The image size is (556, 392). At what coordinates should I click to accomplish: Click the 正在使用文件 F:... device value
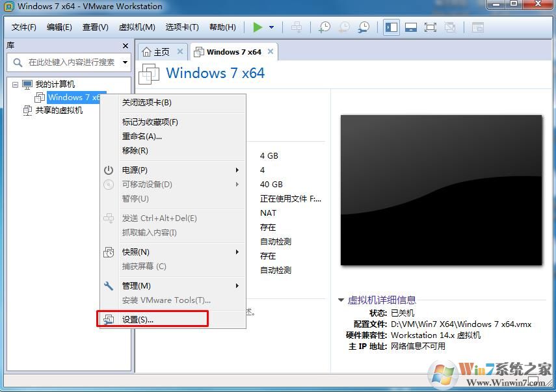click(x=291, y=199)
